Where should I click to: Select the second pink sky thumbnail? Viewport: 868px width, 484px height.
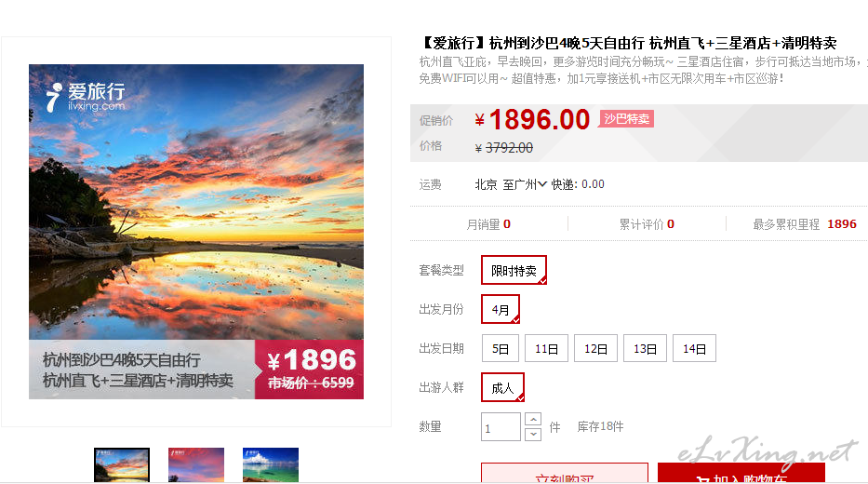(196, 464)
